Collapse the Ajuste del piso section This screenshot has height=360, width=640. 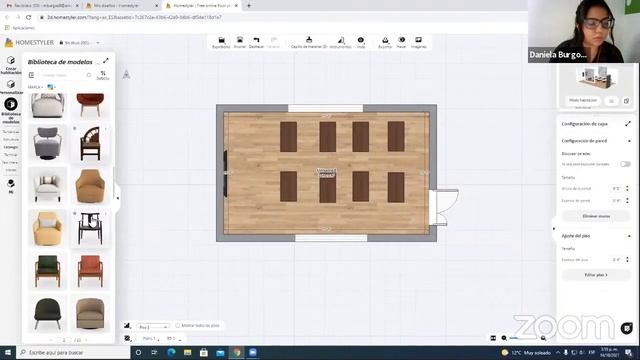pos(629,236)
